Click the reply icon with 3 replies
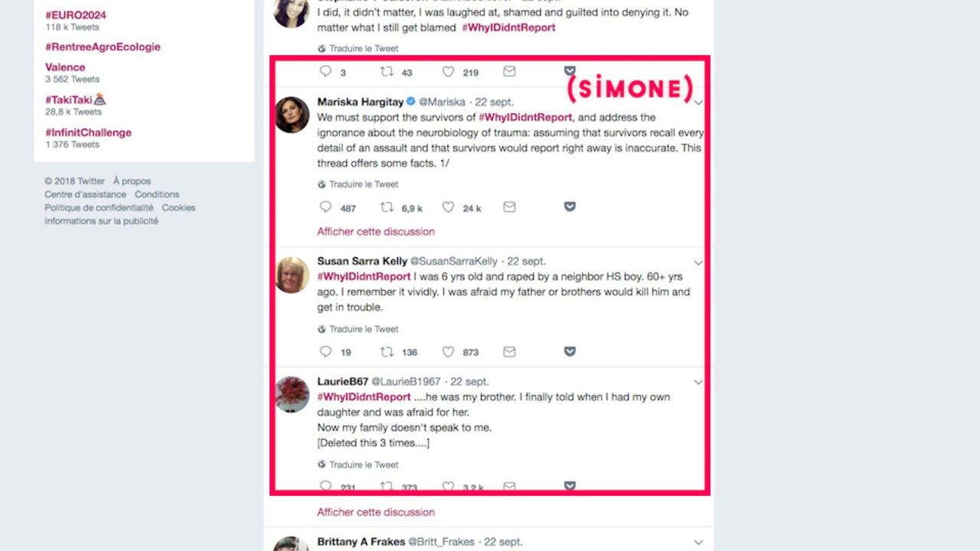This screenshot has height=551, width=980. pyautogui.click(x=326, y=72)
